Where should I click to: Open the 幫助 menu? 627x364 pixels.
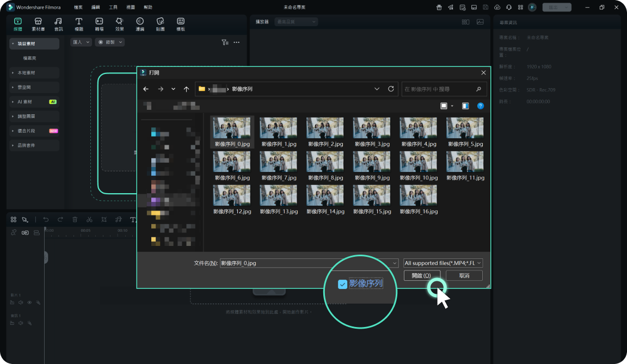point(148,7)
